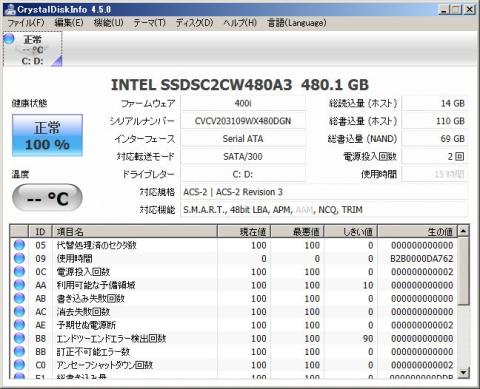The image size is (480, 389).
Task: Open the ファイル(F) menu
Action: [x=25, y=23]
